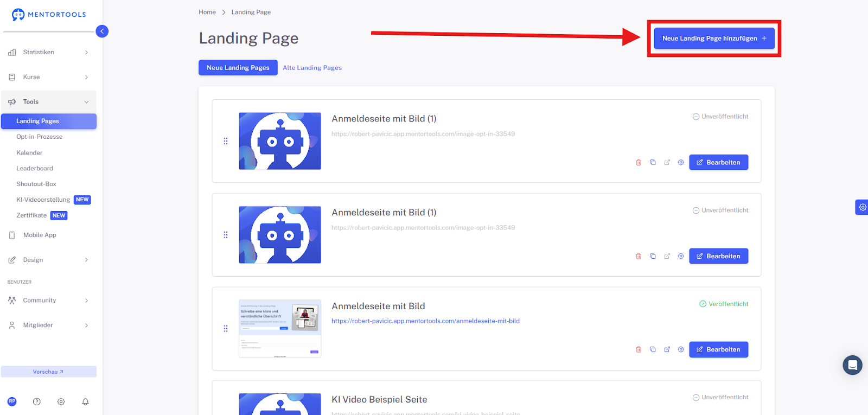Click Neue Landing Page hinzufügen
The image size is (868, 415).
714,39
